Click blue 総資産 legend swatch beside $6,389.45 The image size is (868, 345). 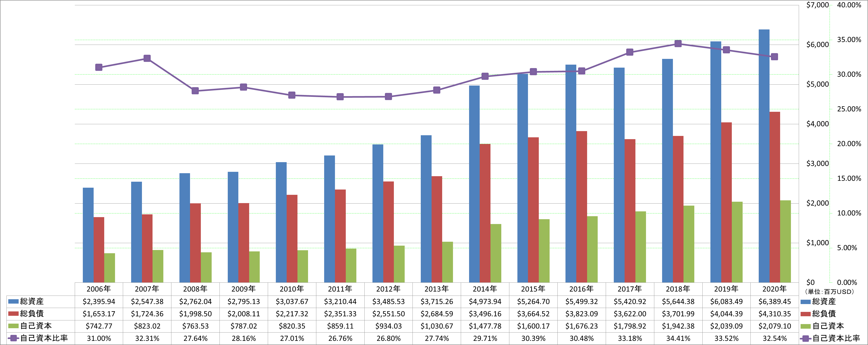pyautogui.click(x=806, y=301)
